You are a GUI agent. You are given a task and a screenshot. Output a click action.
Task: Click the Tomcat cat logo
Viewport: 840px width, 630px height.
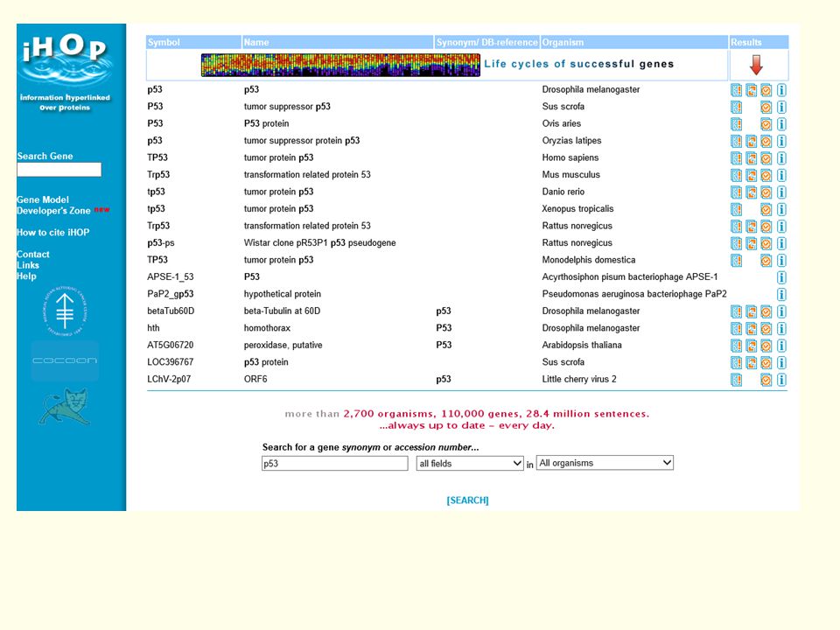coord(64,406)
